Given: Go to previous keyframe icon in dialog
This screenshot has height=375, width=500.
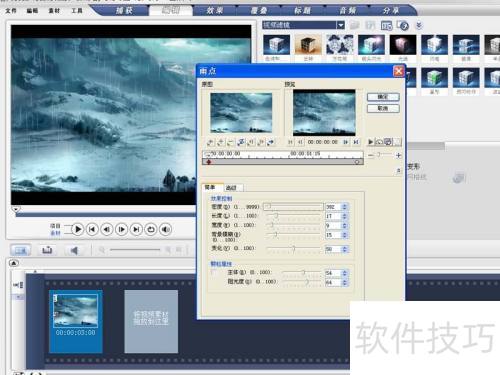Looking at the screenshot, I should pos(210,142).
